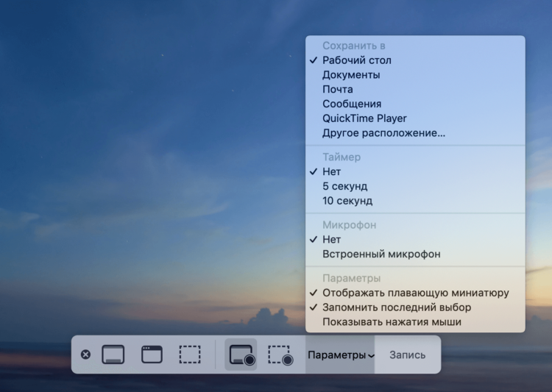552x392 pixels.
Task: Select the capture entire screen icon
Action: (113, 354)
